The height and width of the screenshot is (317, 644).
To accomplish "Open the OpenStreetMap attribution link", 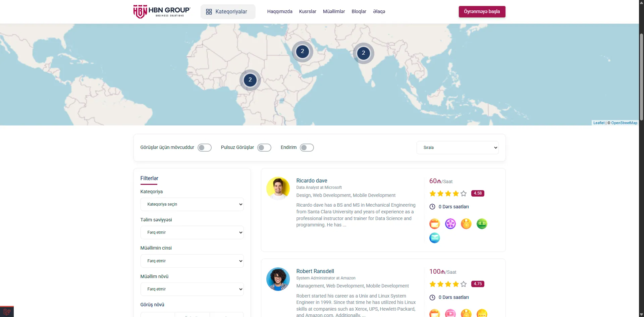I will [624, 123].
